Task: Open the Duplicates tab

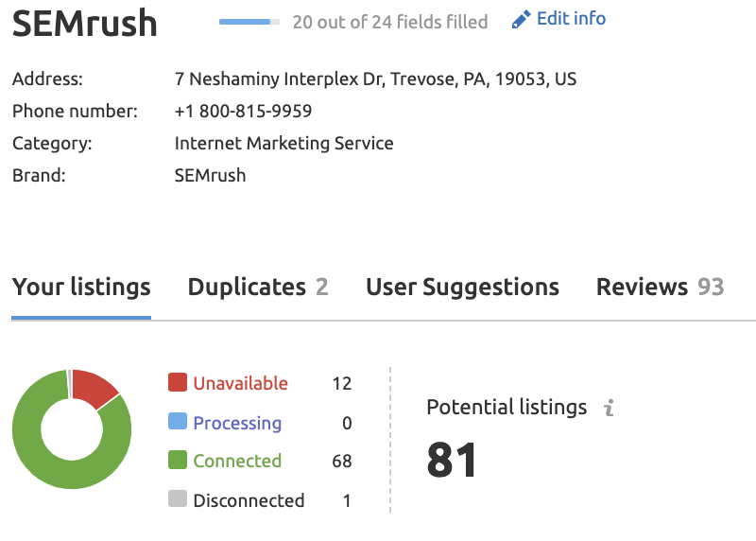Action: [258, 288]
